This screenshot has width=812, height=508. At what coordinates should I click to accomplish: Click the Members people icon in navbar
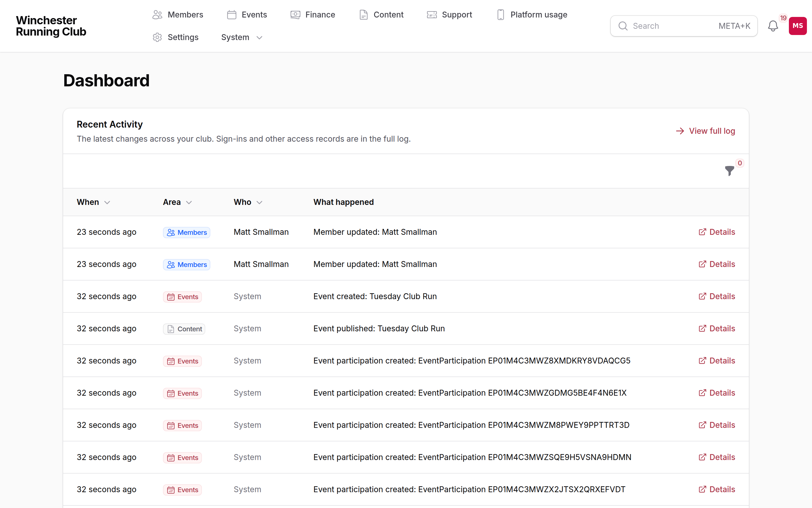click(157, 15)
